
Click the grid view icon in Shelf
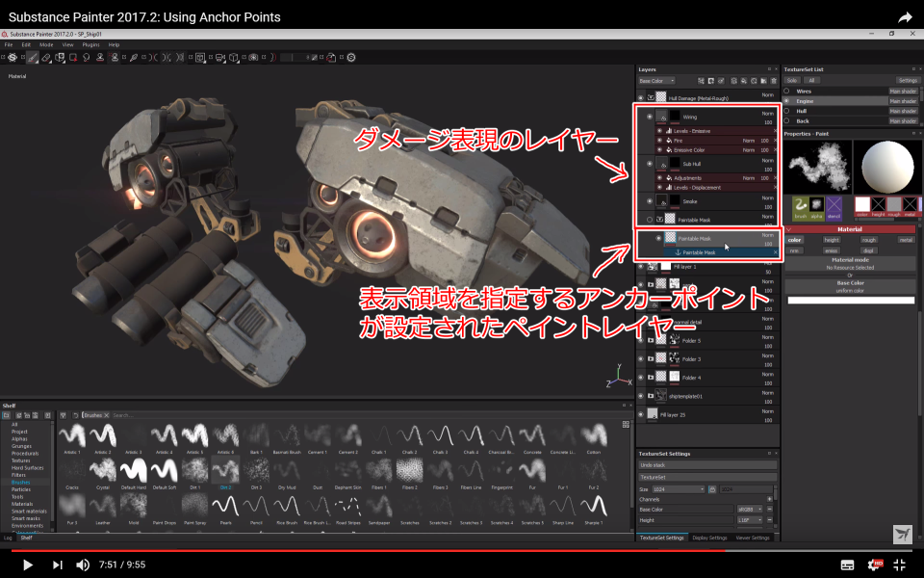(x=626, y=424)
